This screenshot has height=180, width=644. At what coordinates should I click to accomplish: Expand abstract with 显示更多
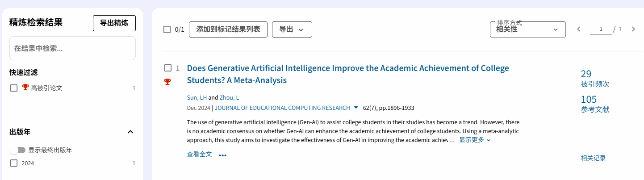pyautogui.click(x=474, y=140)
